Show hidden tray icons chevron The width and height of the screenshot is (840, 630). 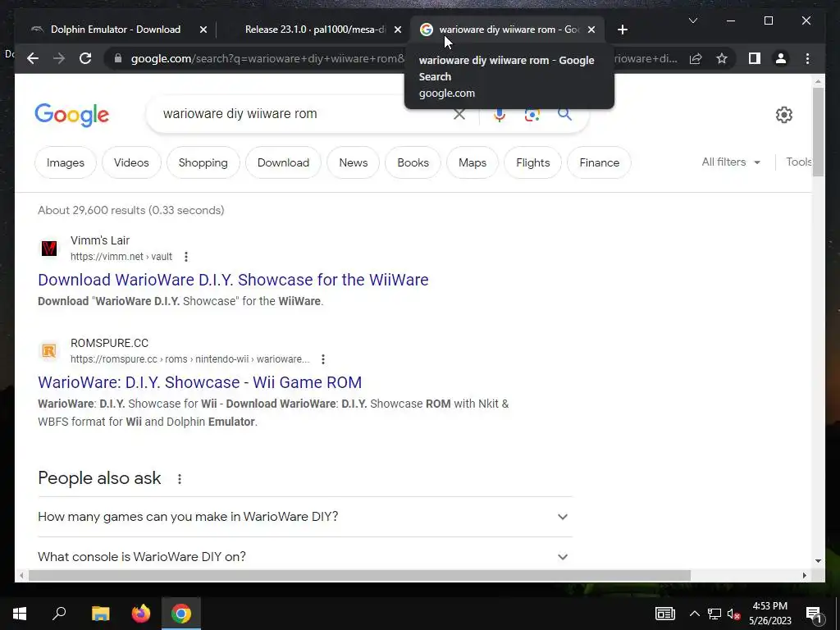pos(694,614)
